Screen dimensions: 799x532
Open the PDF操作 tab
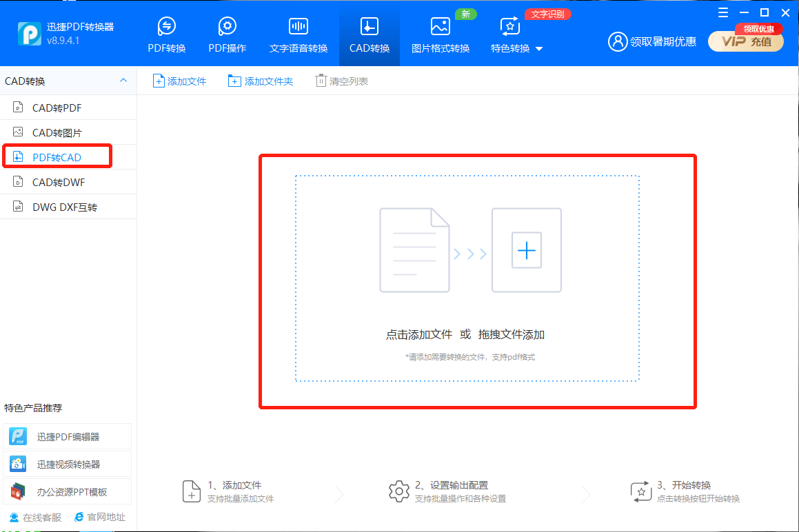227,34
